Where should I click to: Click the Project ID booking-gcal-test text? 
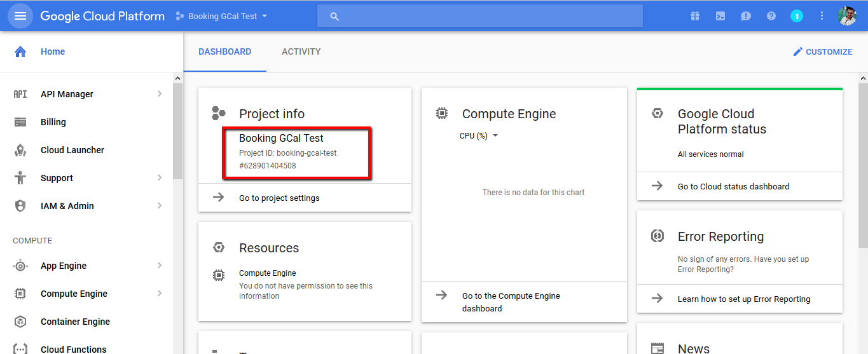(x=288, y=153)
